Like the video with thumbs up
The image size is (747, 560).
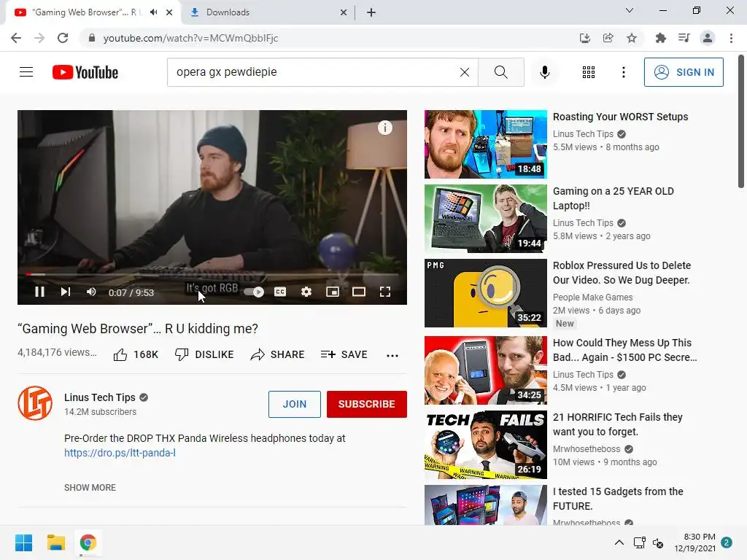click(135, 354)
